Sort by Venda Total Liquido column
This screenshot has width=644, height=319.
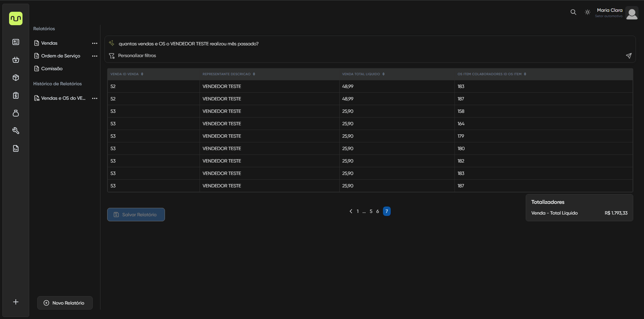click(x=383, y=74)
